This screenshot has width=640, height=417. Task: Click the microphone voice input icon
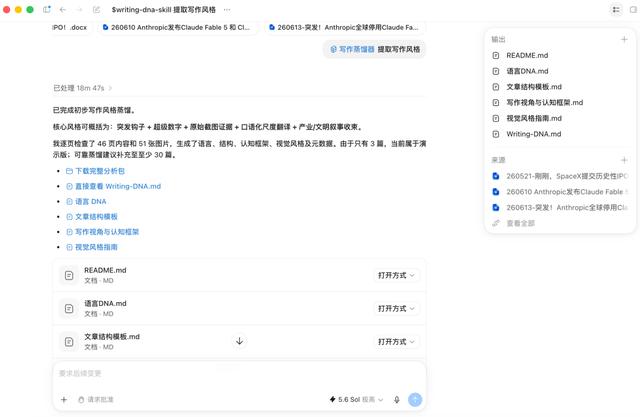[396, 399]
